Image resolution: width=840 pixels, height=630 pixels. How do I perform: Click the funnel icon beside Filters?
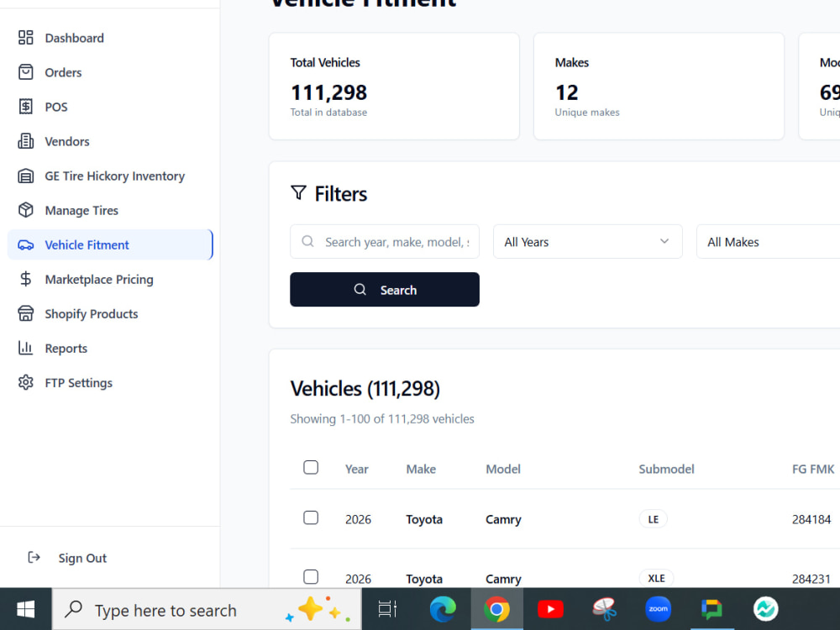[298, 193]
